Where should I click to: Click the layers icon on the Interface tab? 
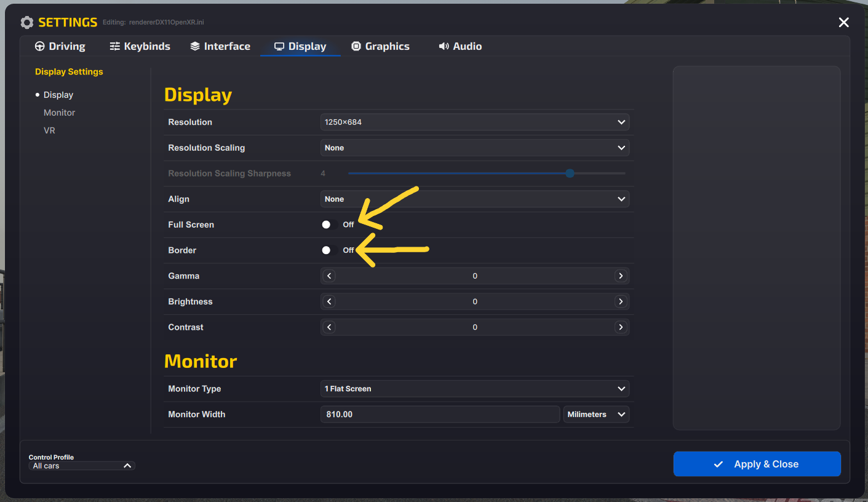195,46
